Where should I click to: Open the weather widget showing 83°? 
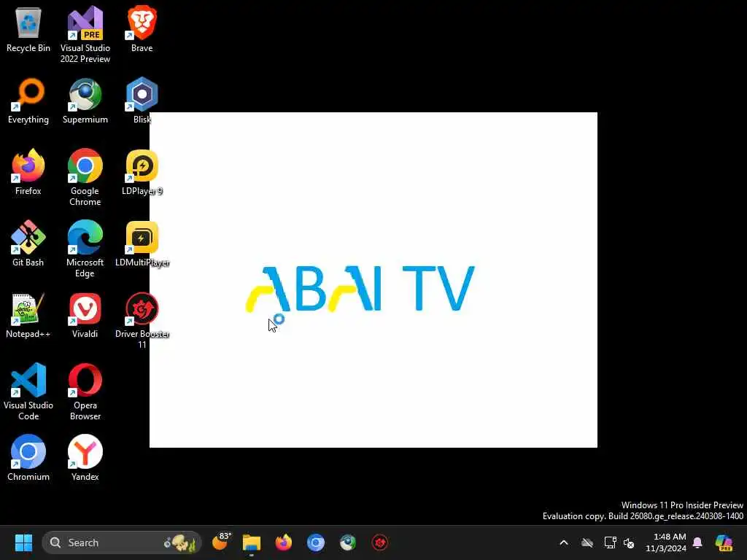[x=221, y=542]
